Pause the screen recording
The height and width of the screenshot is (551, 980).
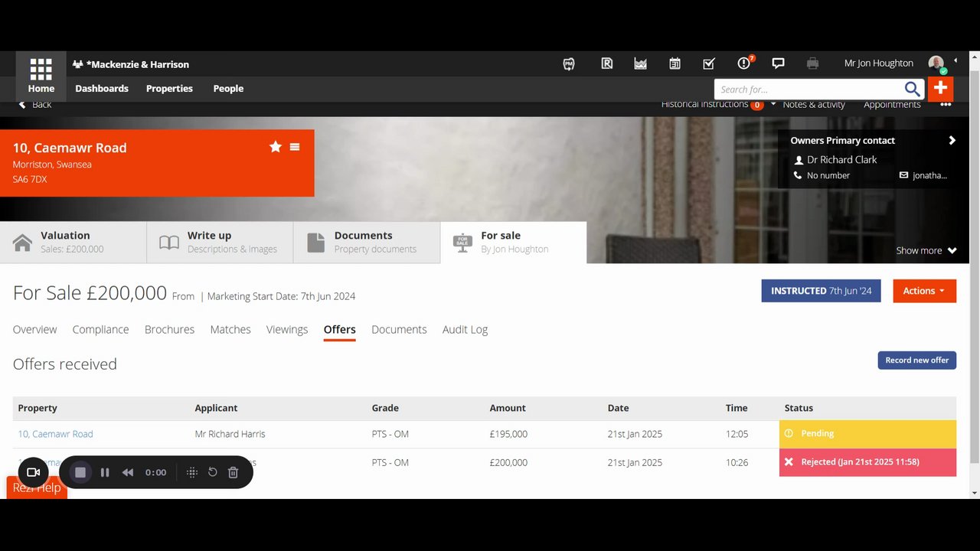point(105,472)
